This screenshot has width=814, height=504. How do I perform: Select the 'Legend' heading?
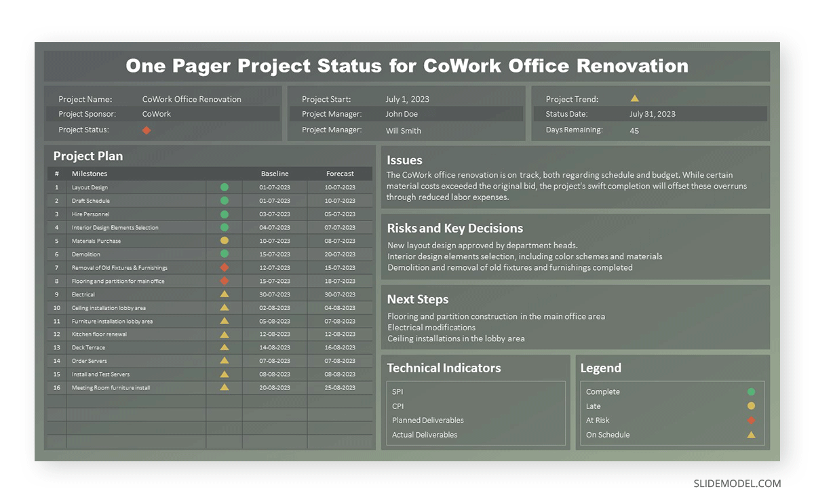[600, 368]
